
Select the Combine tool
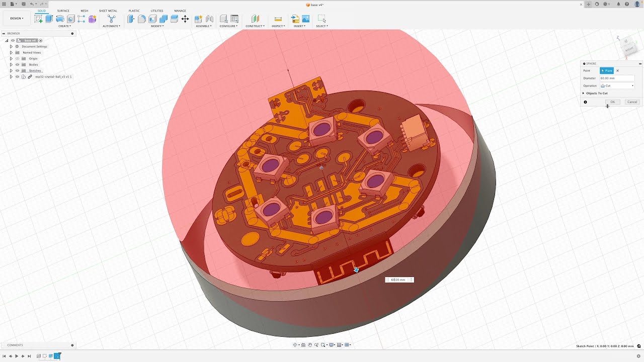[x=164, y=19]
